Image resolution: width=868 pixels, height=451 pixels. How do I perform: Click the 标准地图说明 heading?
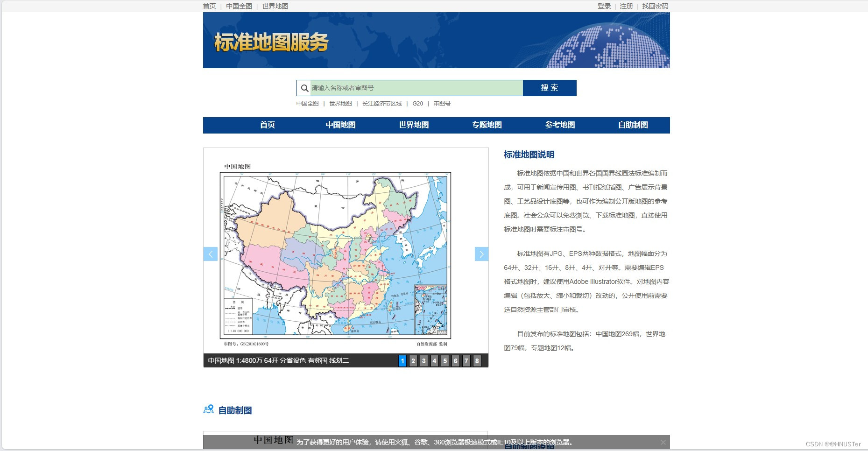529,155
